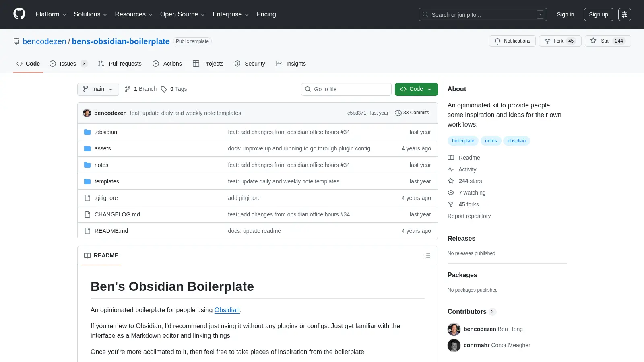644x362 pixels.
Task: Open the main branch selector dropdown
Action: 98,89
